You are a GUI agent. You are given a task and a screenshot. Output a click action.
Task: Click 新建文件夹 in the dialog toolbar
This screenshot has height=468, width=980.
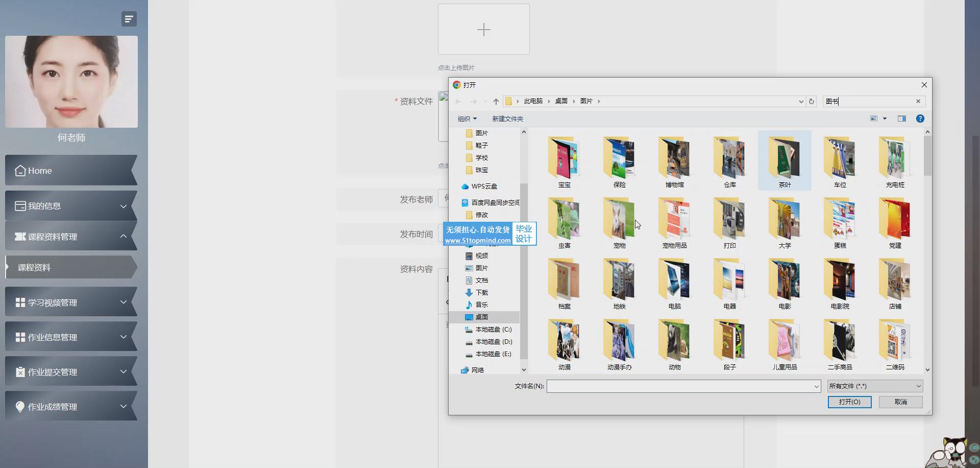507,119
